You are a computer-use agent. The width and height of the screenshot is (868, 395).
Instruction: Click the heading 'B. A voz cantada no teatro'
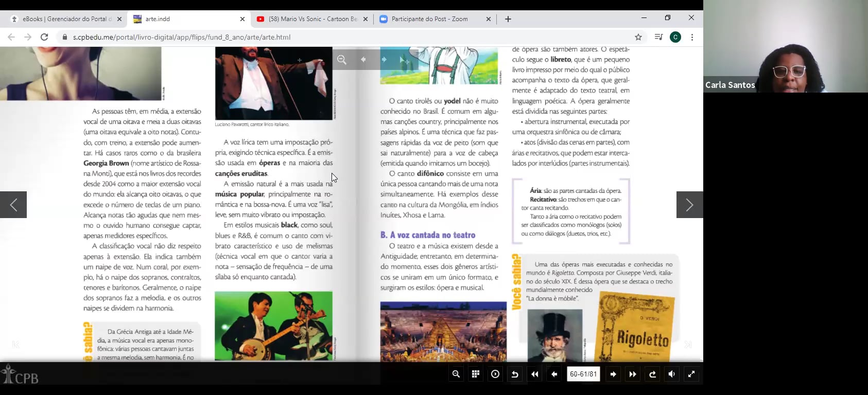[x=428, y=235]
